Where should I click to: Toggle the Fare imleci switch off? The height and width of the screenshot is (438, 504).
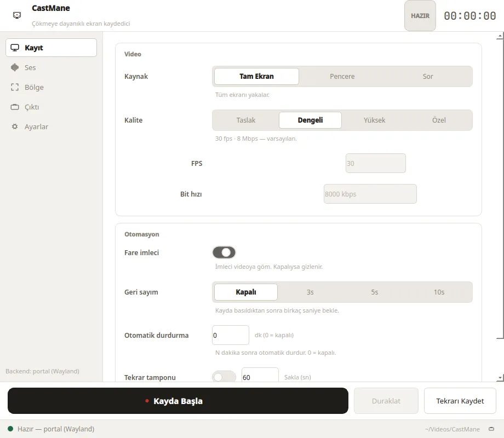224,252
